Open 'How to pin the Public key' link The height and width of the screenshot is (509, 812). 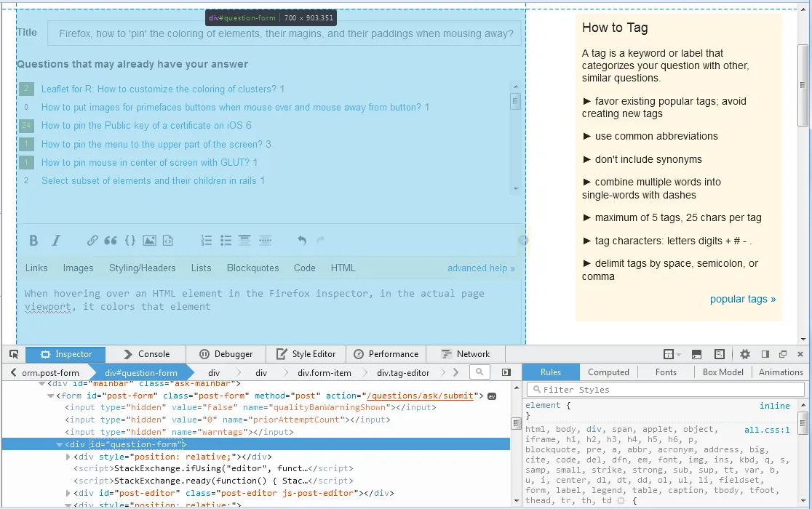142,126
